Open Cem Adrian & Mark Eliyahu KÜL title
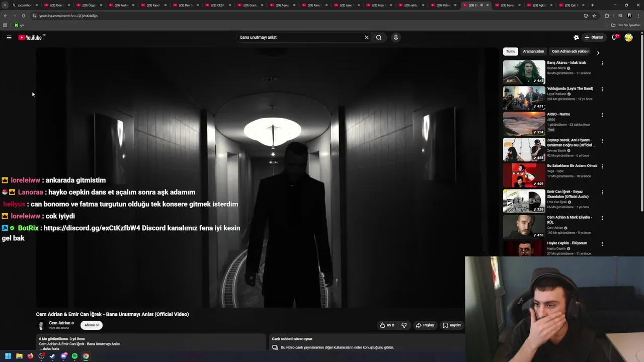Viewport: 644px width, 362px height. (570, 220)
